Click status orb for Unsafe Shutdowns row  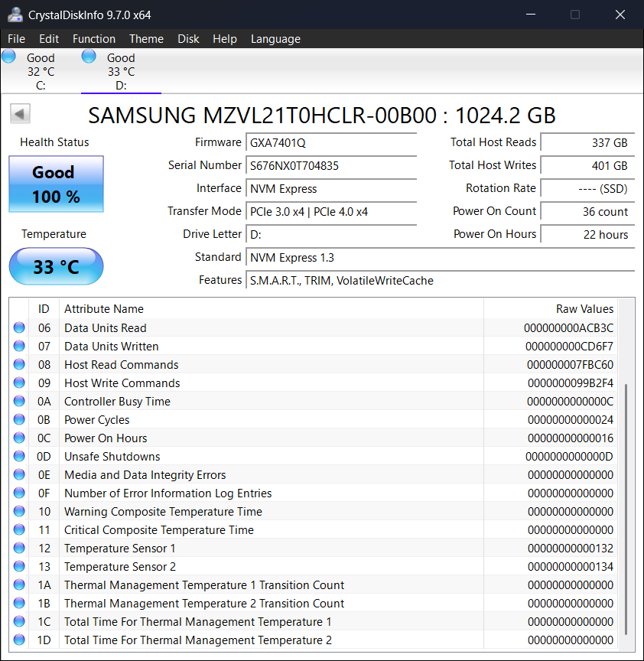click(19, 457)
